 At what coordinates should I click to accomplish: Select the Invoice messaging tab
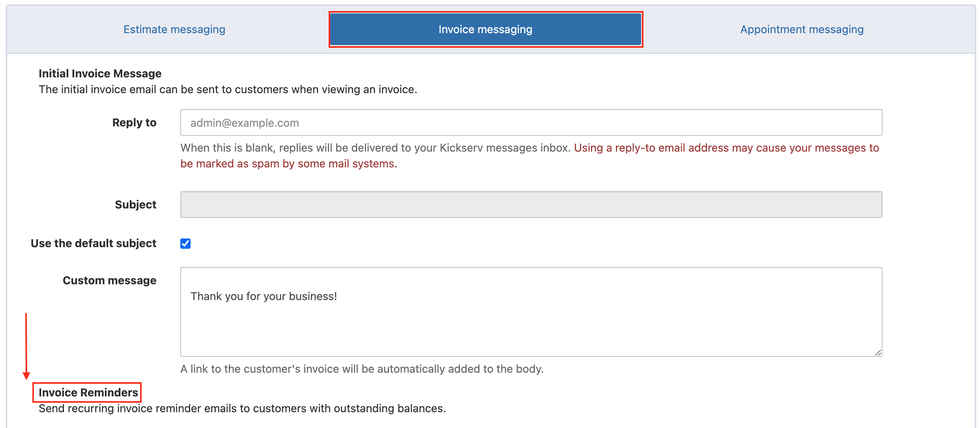(485, 30)
